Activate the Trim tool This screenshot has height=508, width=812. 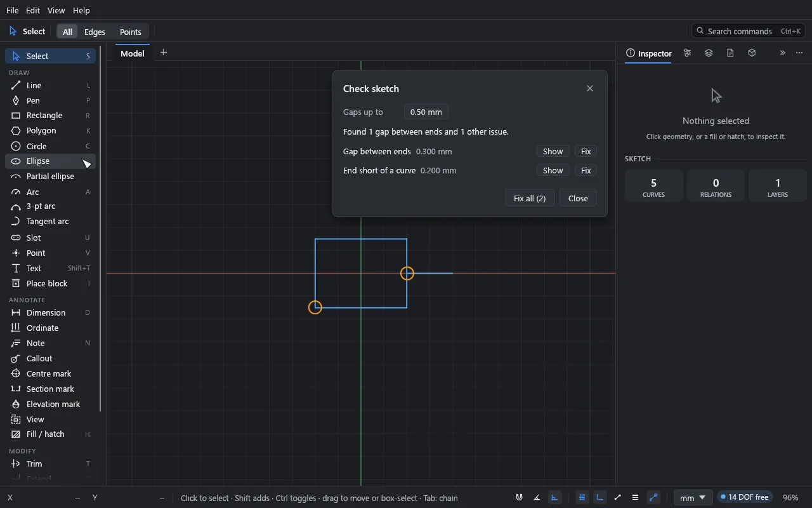tap(51, 464)
